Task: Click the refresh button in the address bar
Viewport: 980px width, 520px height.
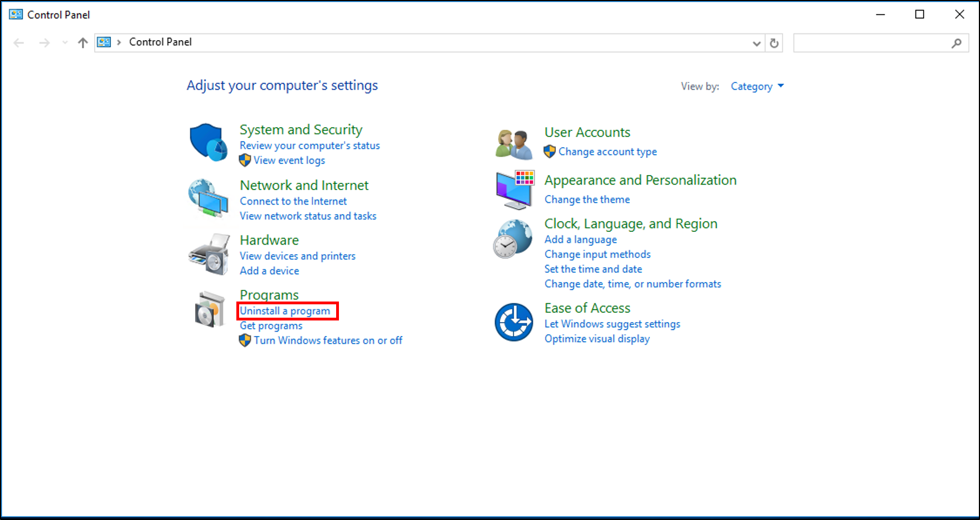Action: [774, 43]
